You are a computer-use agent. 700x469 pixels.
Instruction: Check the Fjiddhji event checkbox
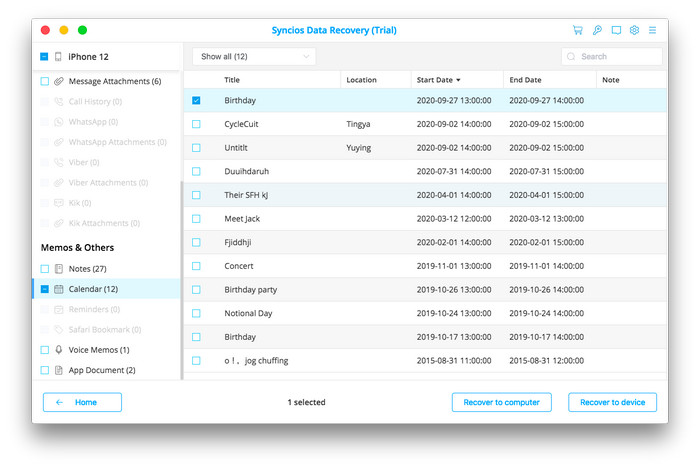pos(196,242)
